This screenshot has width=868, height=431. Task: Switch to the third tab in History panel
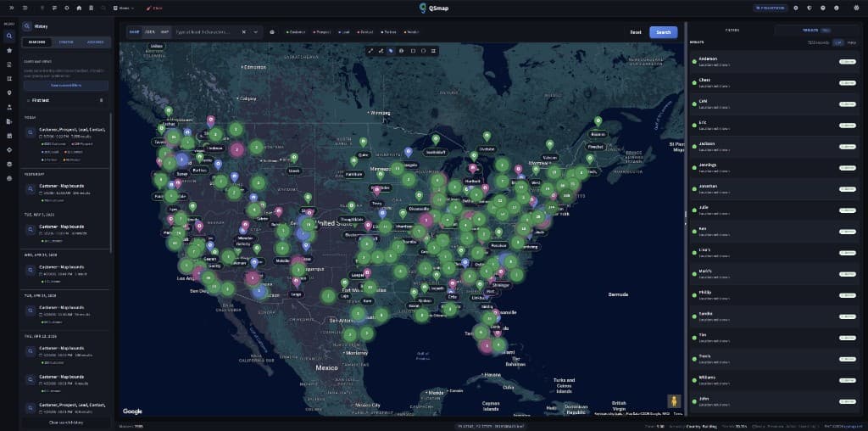tap(95, 42)
